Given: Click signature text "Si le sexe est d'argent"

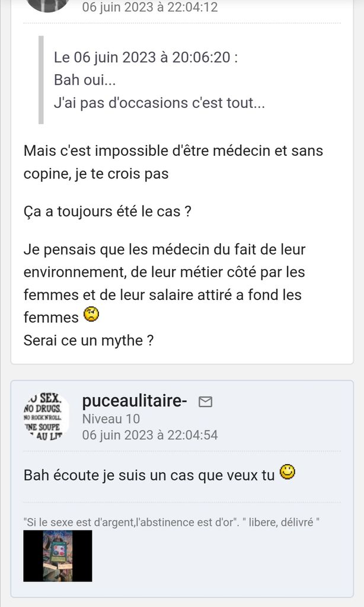Looking at the screenshot, I should 172,522.
